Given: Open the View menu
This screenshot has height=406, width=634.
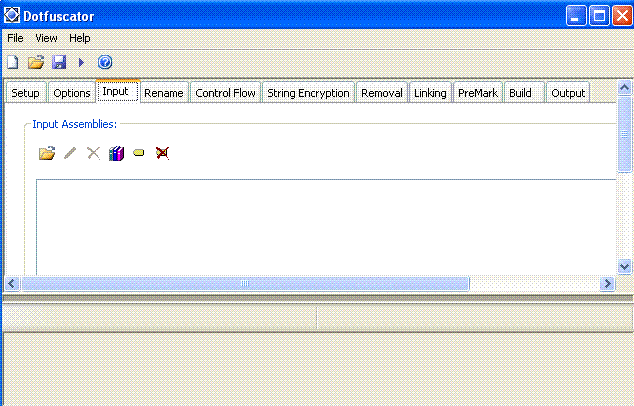Looking at the screenshot, I should pos(46,38).
